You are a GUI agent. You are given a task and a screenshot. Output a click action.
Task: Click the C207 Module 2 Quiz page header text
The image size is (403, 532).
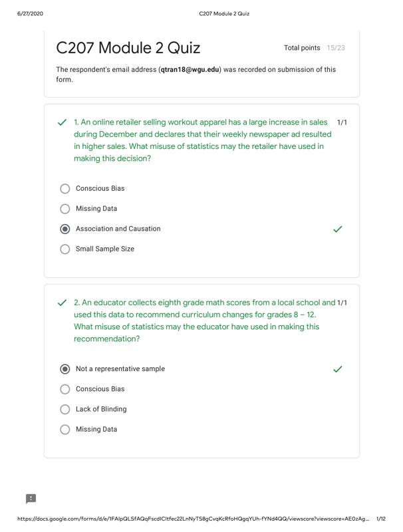point(224,13)
